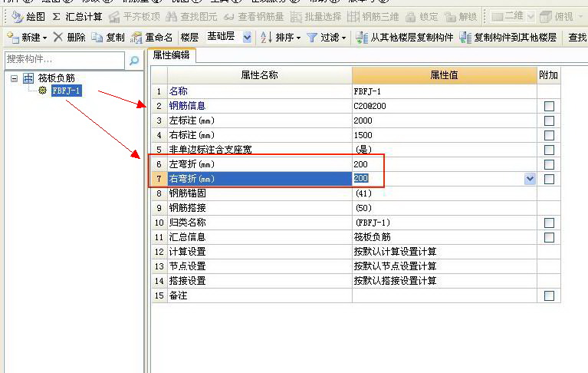The height and width of the screenshot is (373, 588).
Task: Run 汇总计算 summary calculation
Action: (77, 17)
